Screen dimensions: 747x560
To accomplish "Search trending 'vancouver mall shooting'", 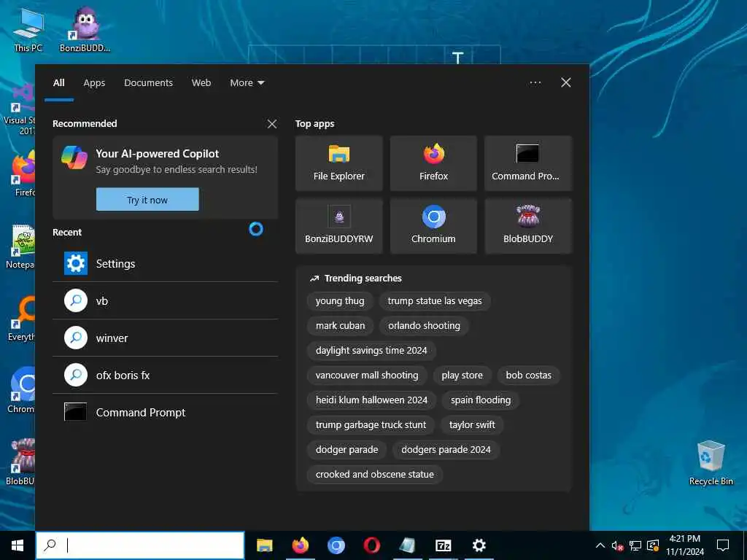I will [367, 376].
